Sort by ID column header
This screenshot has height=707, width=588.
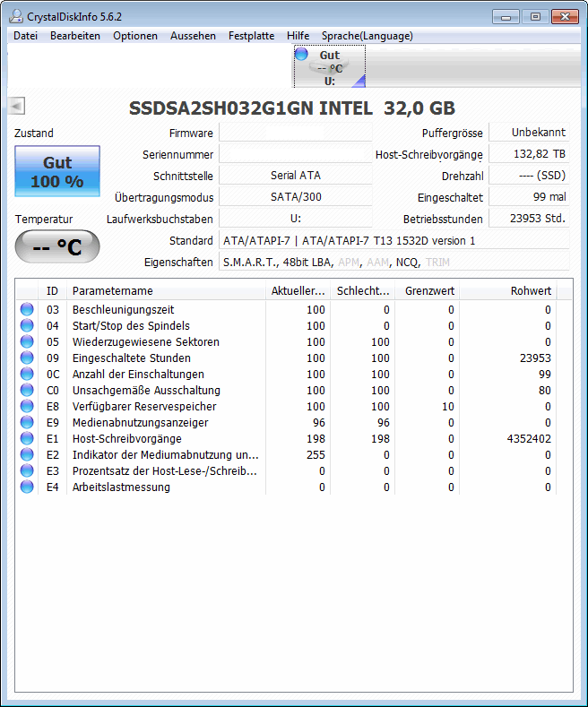[x=52, y=291]
